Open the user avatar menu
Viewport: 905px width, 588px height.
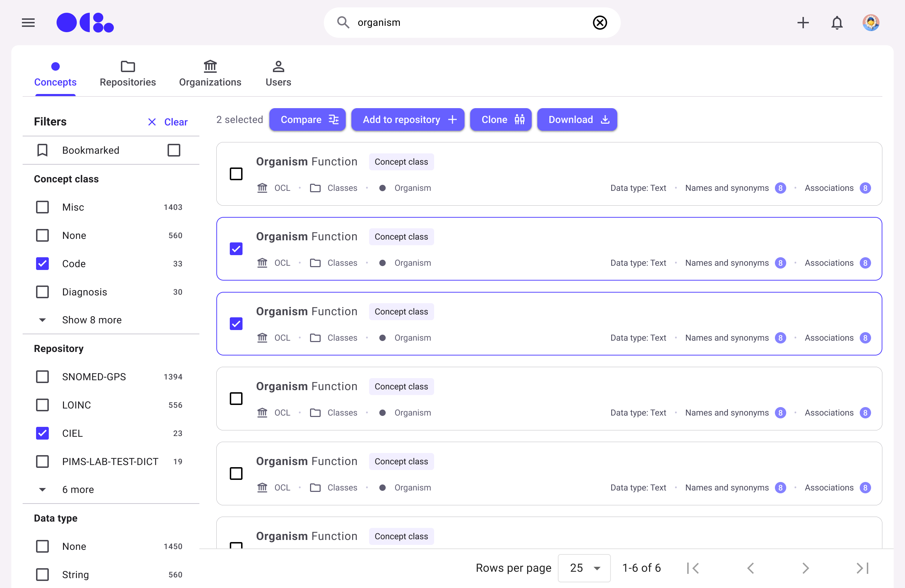tap(870, 23)
